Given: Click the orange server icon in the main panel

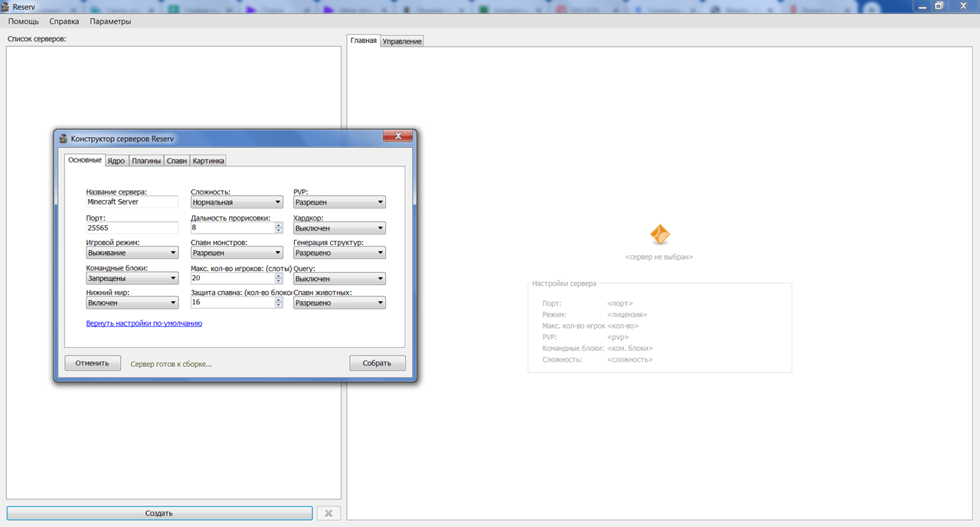Looking at the screenshot, I should point(659,234).
